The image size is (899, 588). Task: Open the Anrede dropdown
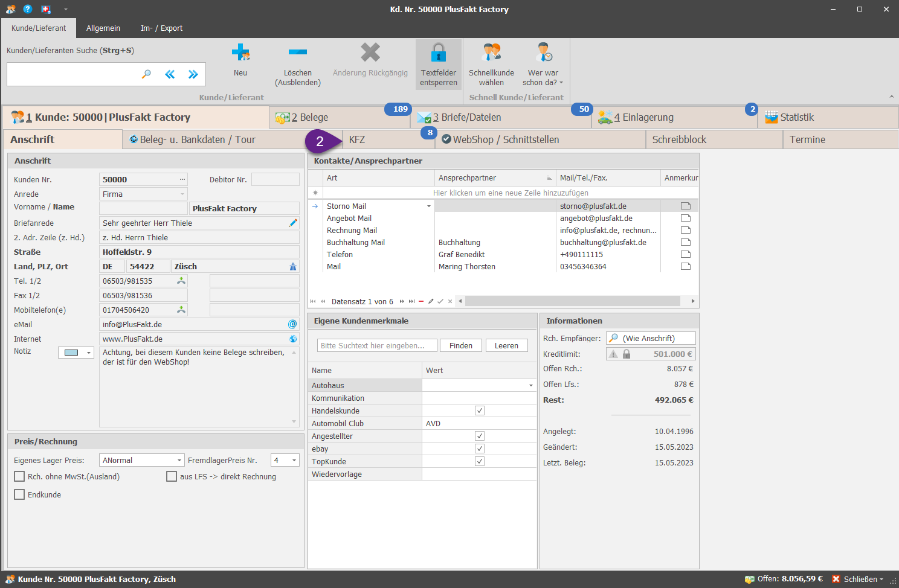click(182, 194)
